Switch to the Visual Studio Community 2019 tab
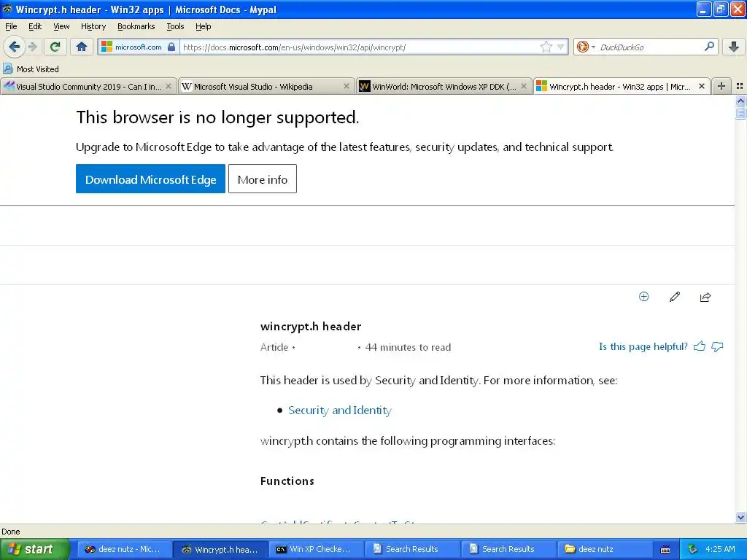 point(88,86)
